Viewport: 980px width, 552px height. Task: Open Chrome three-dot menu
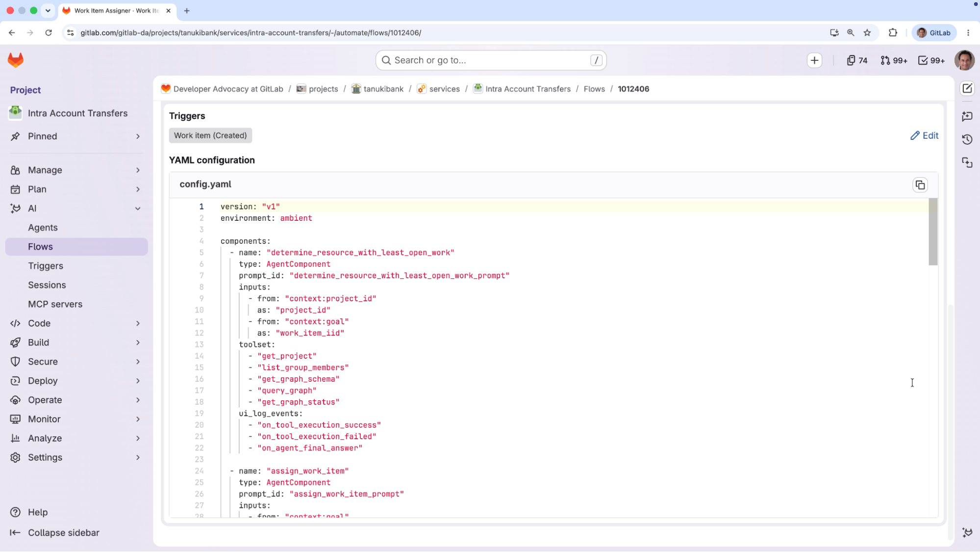(x=968, y=33)
